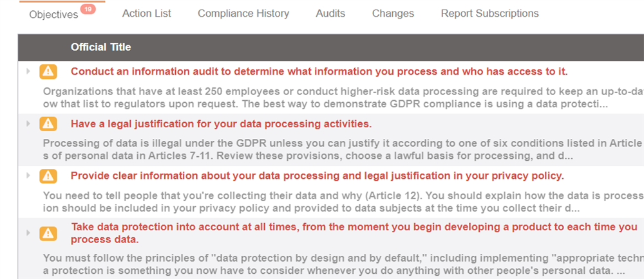Open 'Conduct an information audit' objective link
Viewport: 644px width, 279px height.
(319, 71)
